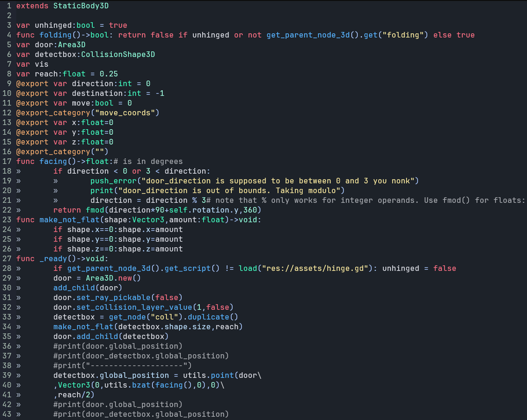Viewport: 527px width, 420px height.
Task: Click 'get_node("coll")' on line 33
Action: pos(146,317)
